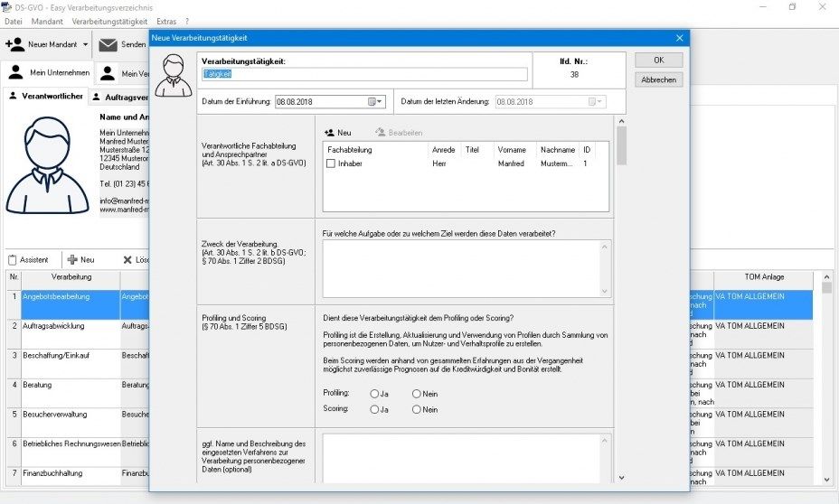
Task: Click the Manfred Vorname cell
Action: [x=511, y=163]
